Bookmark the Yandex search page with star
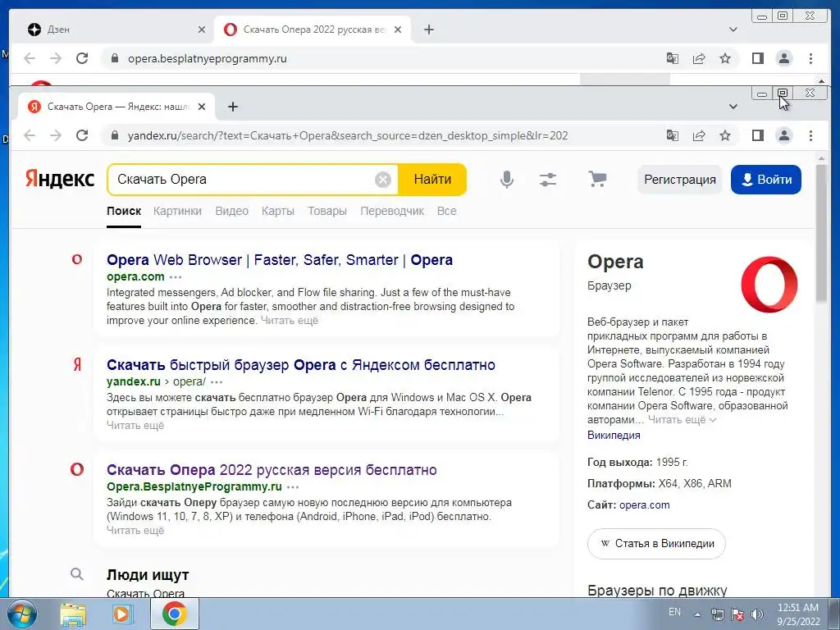The width and height of the screenshot is (840, 630). click(725, 135)
